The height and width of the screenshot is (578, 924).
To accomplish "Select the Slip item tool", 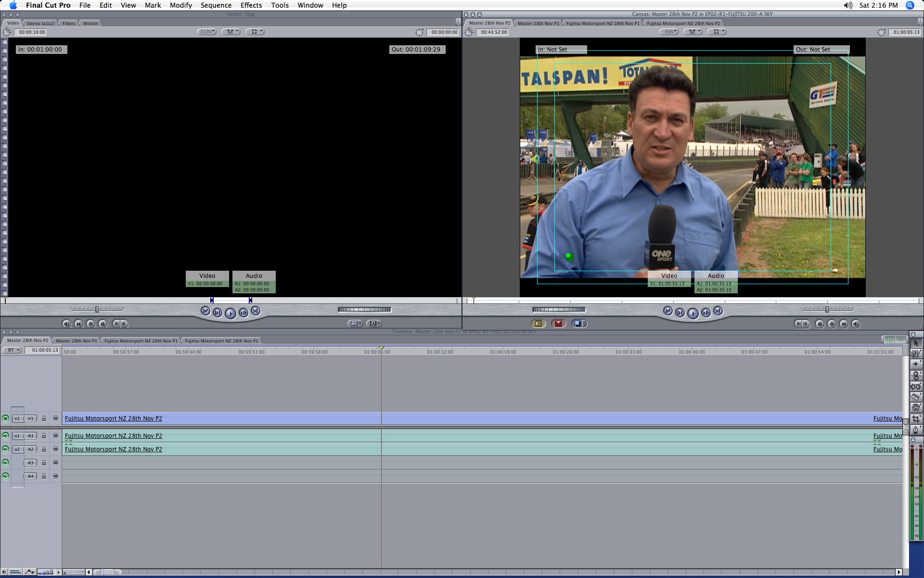I will (916, 386).
